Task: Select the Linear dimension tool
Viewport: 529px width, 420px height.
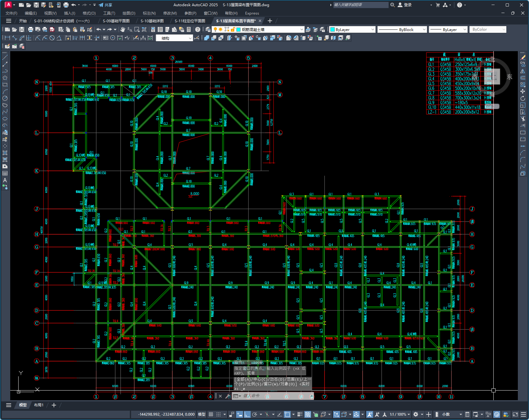Action: pyautogui.click(x=7, y=38)
